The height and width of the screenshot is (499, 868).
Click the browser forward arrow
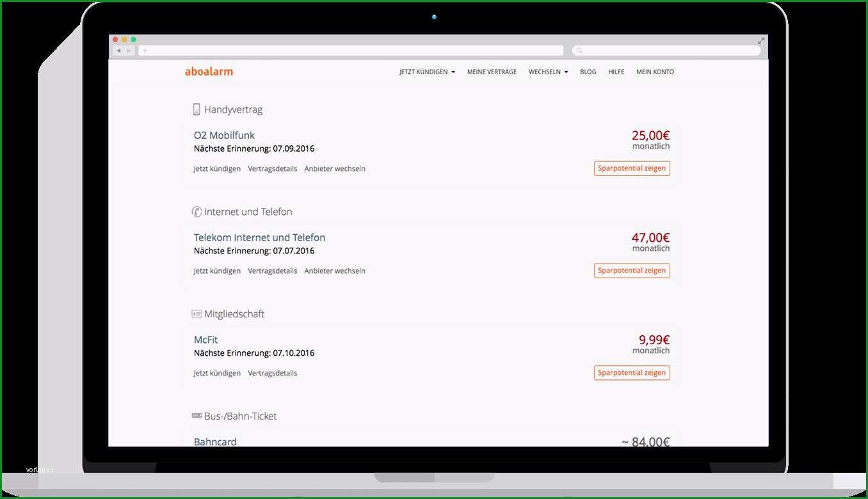[x=129, y=51]
